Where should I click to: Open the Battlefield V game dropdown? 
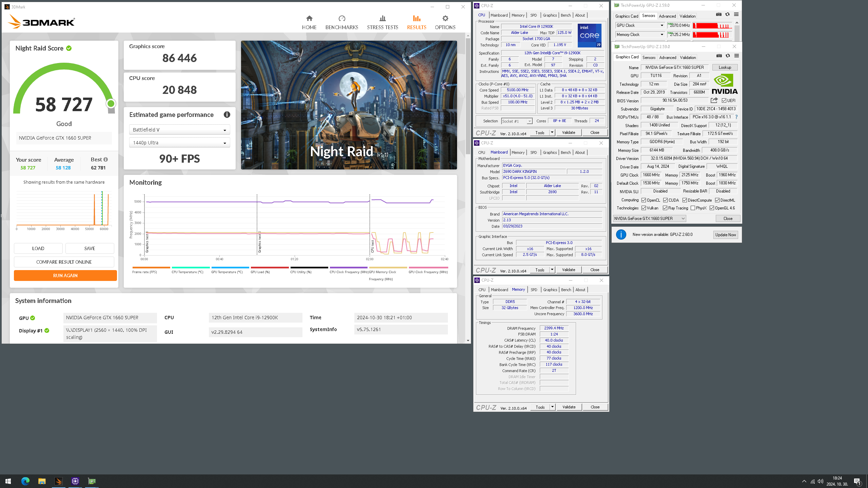click(x=179, y=130)
